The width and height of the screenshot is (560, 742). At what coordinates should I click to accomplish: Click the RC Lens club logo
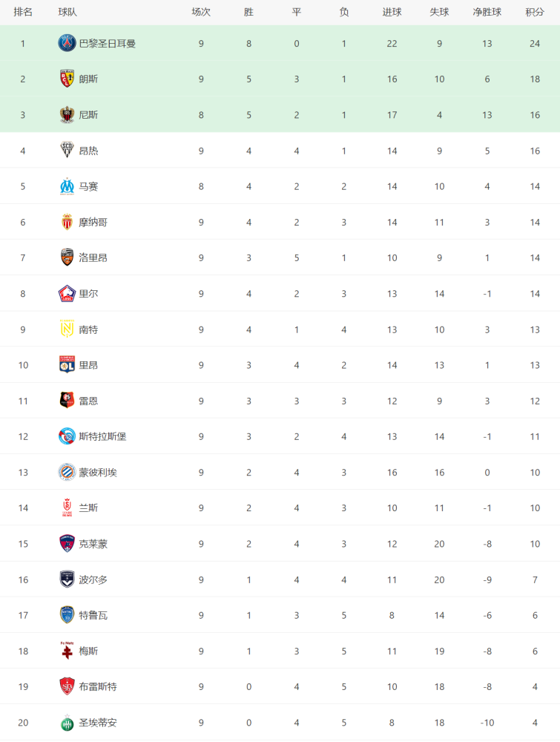pos(67,79)
